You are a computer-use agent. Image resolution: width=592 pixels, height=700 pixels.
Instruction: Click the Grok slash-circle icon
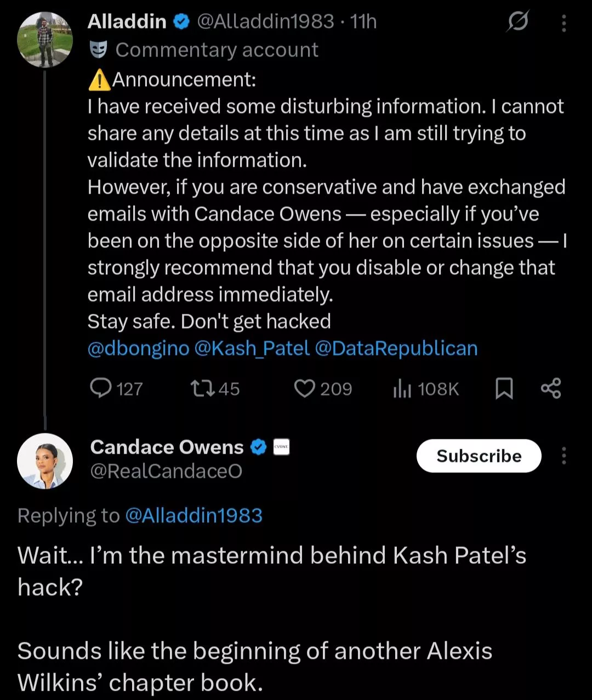(x=517, y=22)
